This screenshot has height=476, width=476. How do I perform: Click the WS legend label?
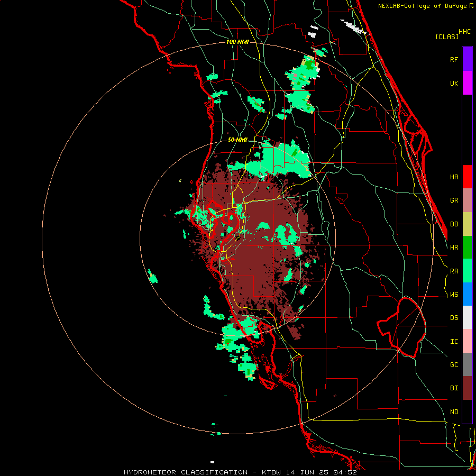pyautogui.click(x=454, y=294)
